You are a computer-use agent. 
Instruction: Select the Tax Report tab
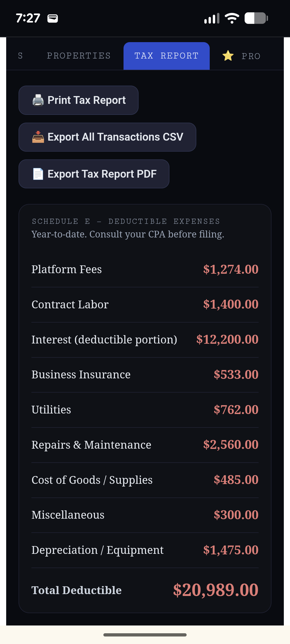(x=166, y=56)
